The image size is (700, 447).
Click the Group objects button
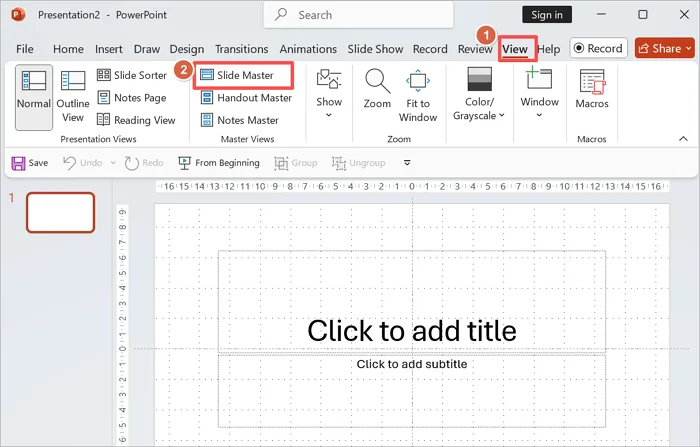(x=296, y=163)
